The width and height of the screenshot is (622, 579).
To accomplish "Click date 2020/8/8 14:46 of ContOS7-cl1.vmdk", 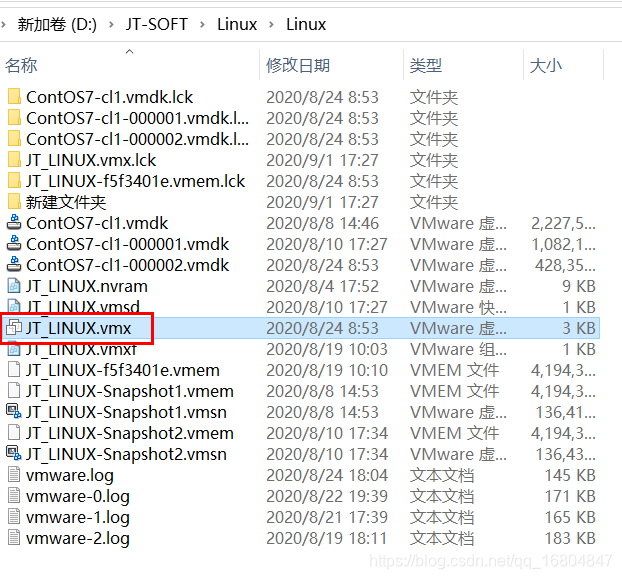I will coord(323,223).
